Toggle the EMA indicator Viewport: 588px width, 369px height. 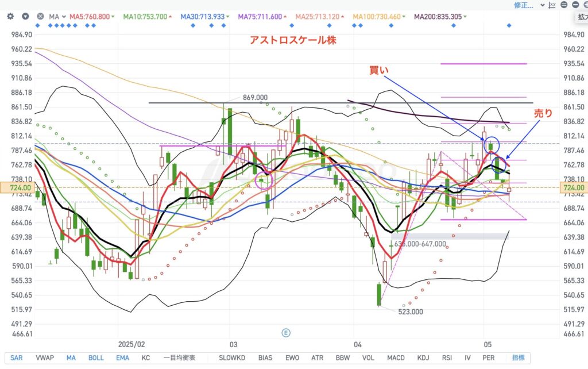click(122, 358)
